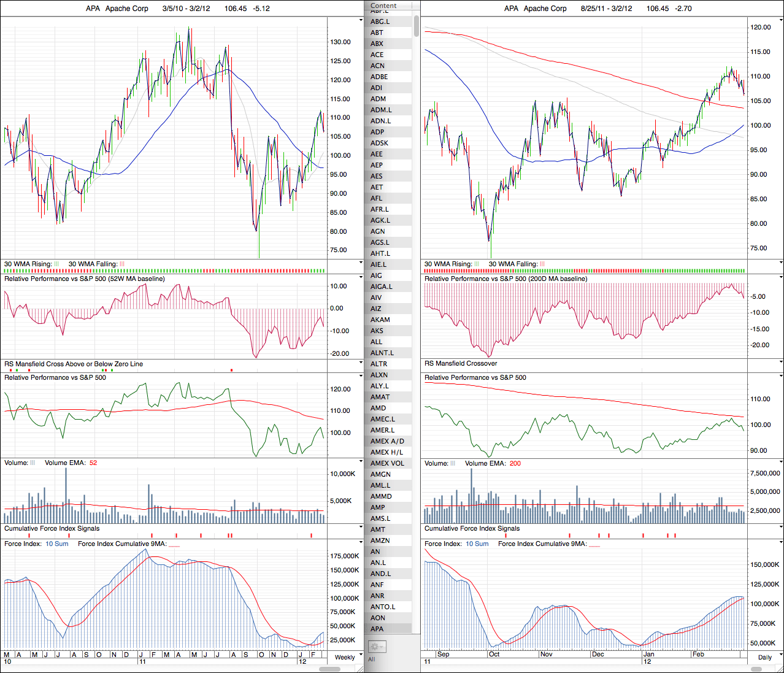Select ANF in the symbol list
This screenshot has width=784, height=673.
(x=388, y=585)
